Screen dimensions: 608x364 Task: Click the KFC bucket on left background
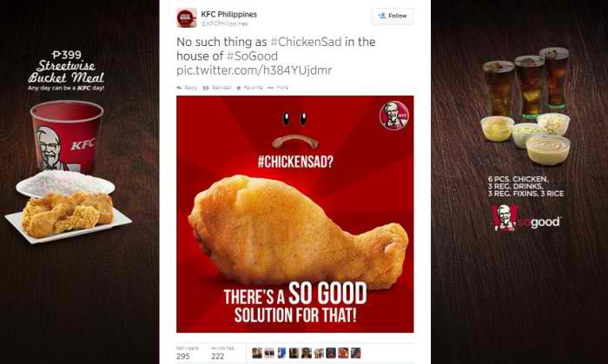pyautogui.click(x=67, y=136)
